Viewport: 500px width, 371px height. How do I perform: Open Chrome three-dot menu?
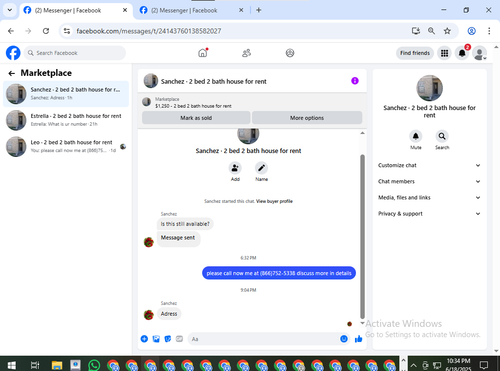(489, 31)
